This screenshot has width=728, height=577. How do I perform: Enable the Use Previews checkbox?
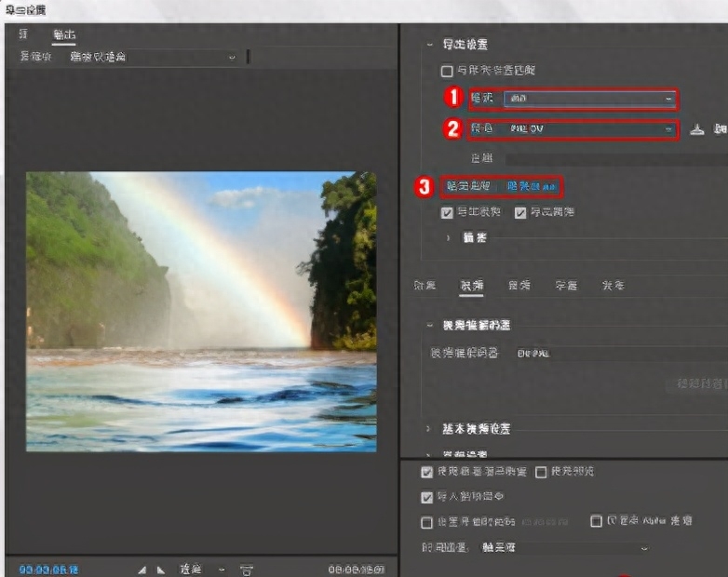[x=541, y=472]
